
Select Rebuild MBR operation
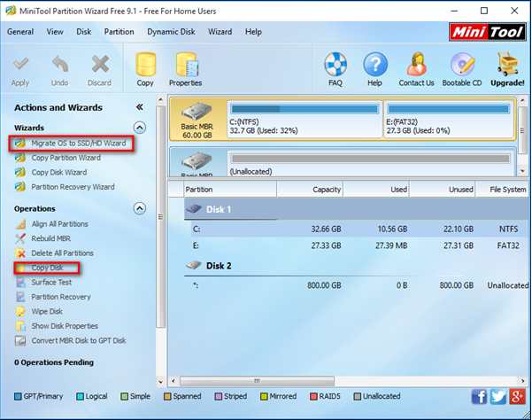pyautogui.click(x=50, y=238)
